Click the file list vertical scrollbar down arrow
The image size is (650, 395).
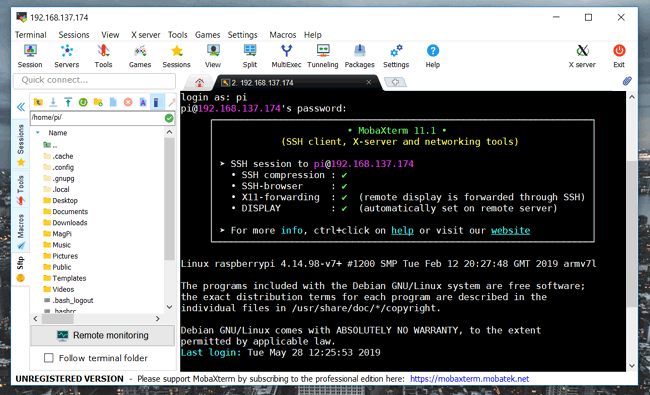[x=169, y=307]
